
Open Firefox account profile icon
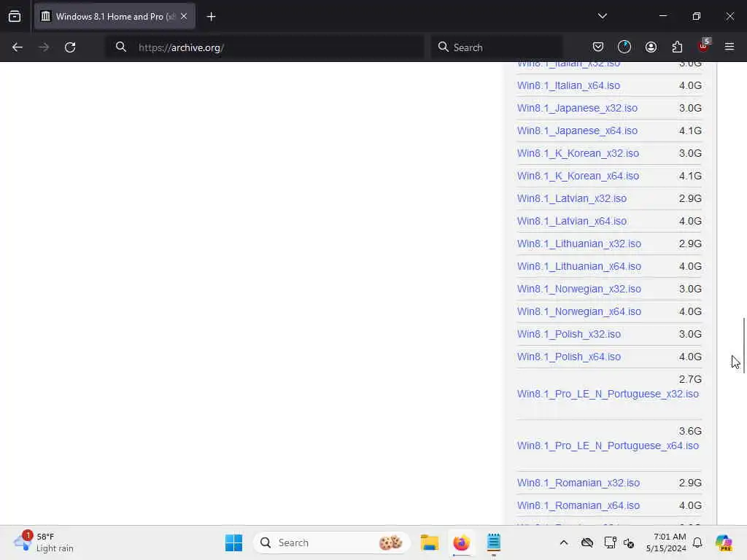651,47
